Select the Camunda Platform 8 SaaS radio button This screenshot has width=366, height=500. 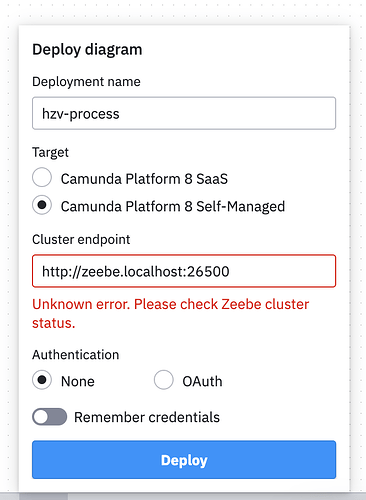coord(42,177)
